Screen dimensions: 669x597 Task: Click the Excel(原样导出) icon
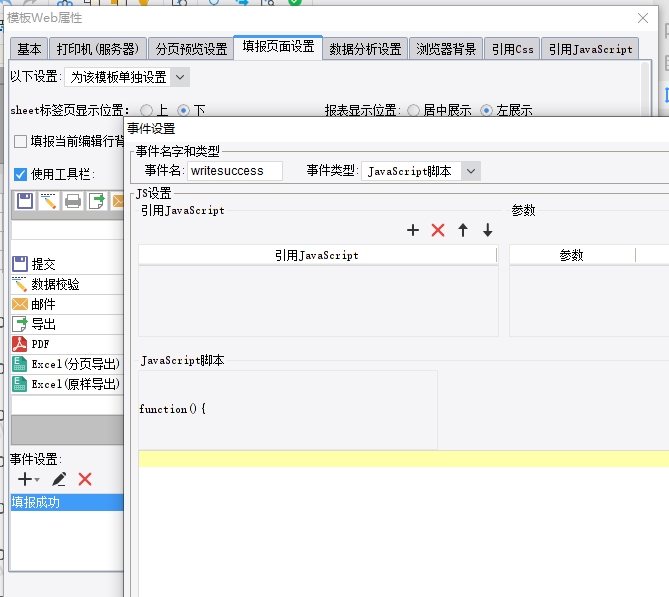point(20,384)
